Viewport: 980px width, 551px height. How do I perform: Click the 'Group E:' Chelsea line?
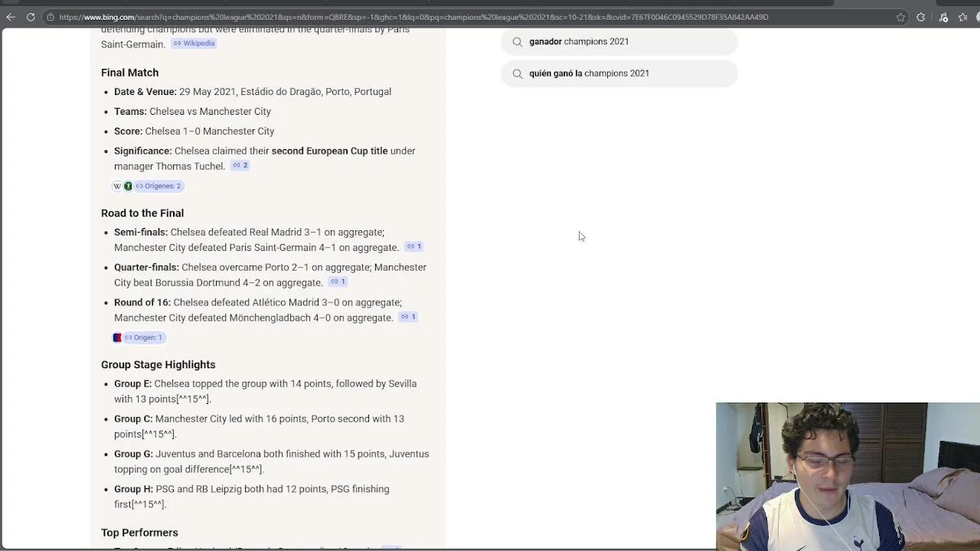click(x=266, y=392)
